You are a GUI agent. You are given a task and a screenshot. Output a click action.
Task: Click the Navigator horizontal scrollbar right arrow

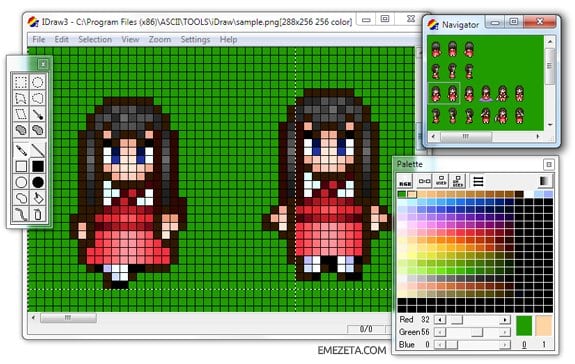(538, 137)
